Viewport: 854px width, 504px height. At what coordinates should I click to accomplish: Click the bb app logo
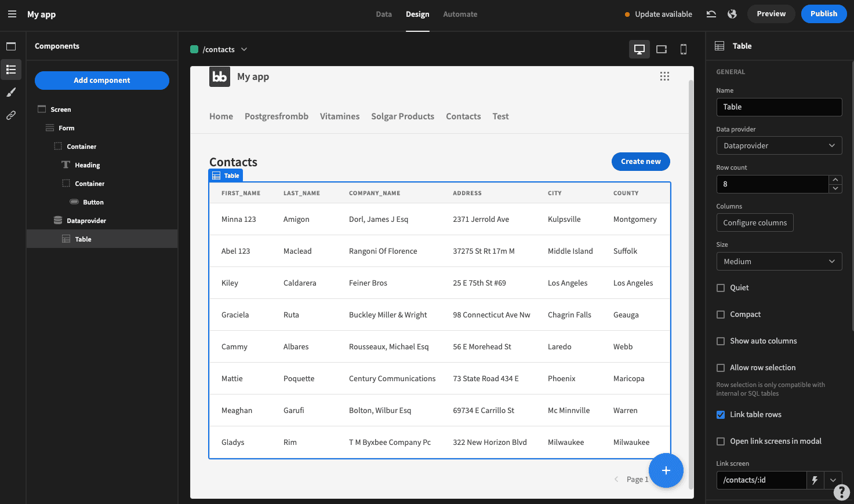[220, 76]
